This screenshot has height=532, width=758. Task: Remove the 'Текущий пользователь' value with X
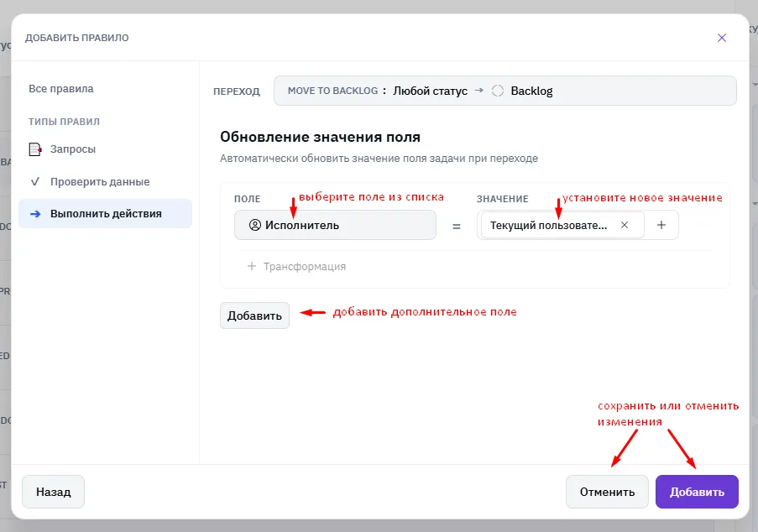[x=624, y=225]
